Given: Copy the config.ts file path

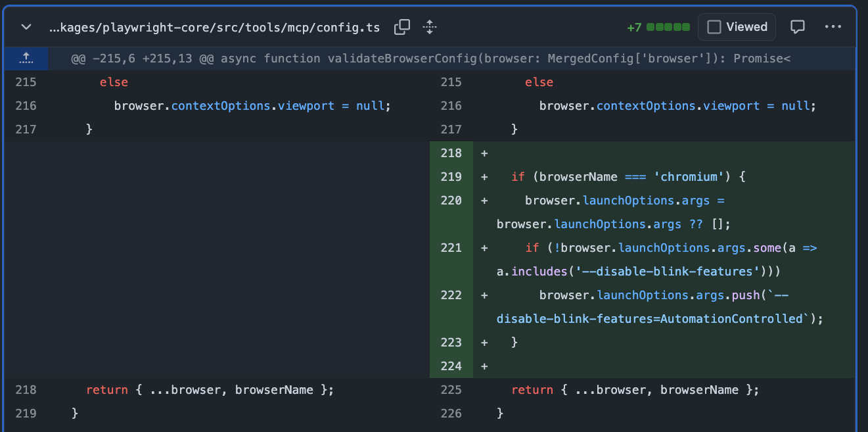Looking at the screenshot, I should pos(402,27).
